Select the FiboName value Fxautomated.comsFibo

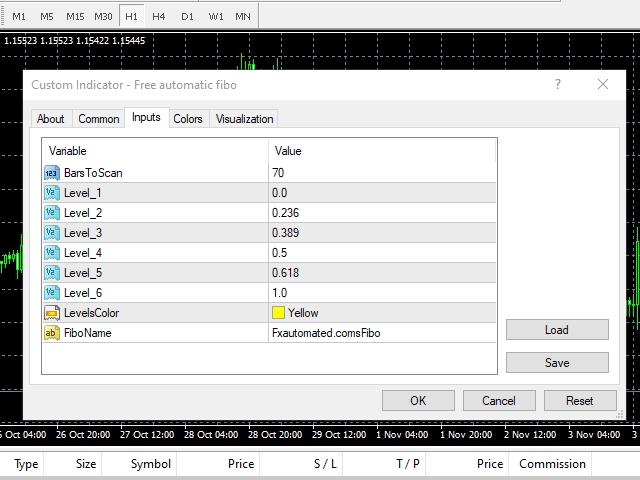point(326,333)
